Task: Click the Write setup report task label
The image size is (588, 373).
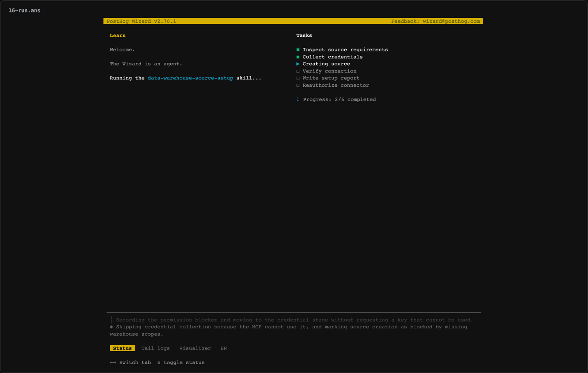Action: (331, 78)
